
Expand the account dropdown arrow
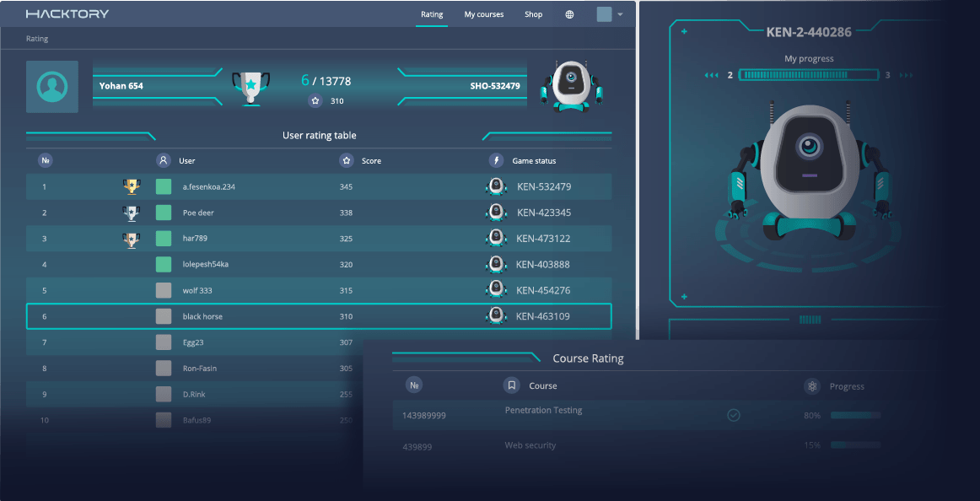(620, 14)
